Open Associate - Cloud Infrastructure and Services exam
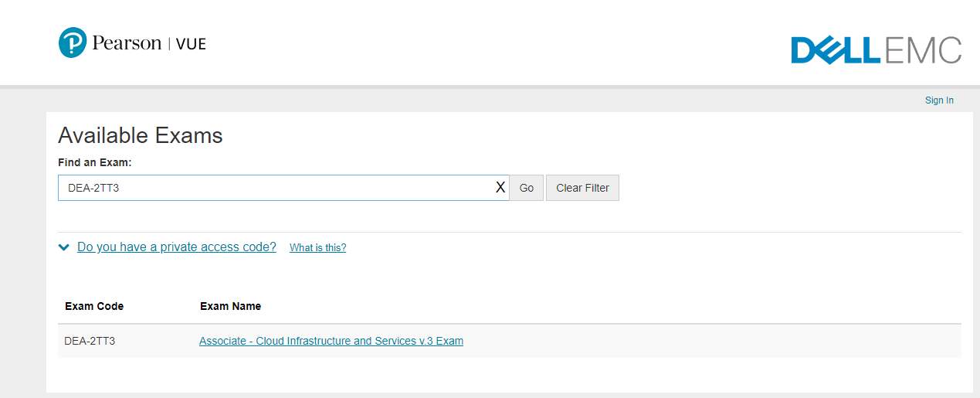 coord(331,341)
